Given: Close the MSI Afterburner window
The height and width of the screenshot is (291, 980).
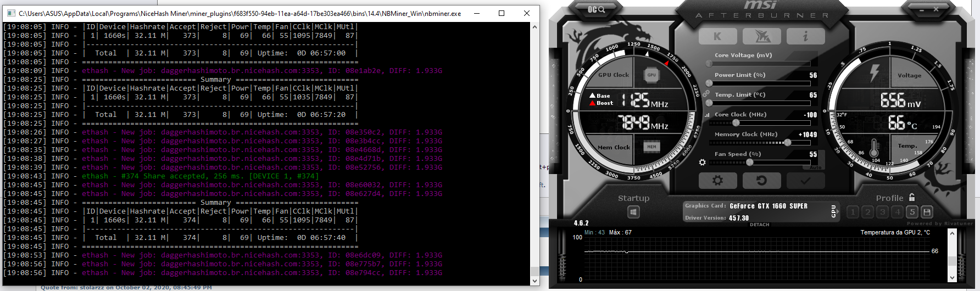Looking at the screenshot, I should pos(937,9).
